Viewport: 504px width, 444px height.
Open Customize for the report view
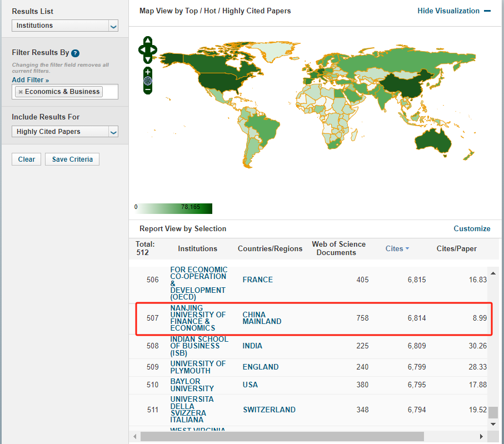click(472, 228)
